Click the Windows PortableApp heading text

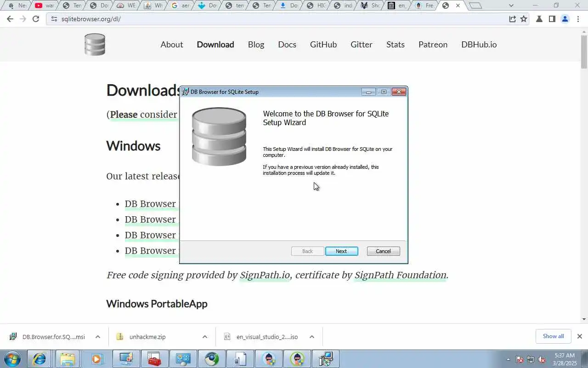pos(157,304)
